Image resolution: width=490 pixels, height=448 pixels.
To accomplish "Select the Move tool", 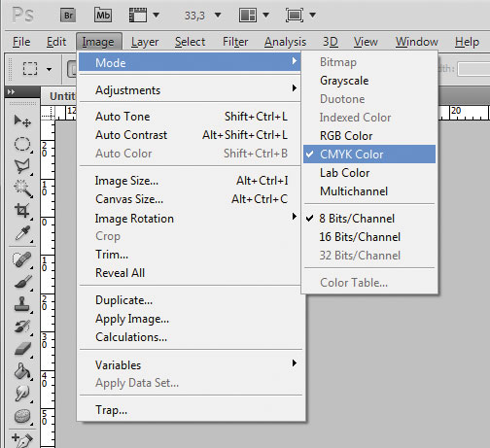I will (22, 121).
